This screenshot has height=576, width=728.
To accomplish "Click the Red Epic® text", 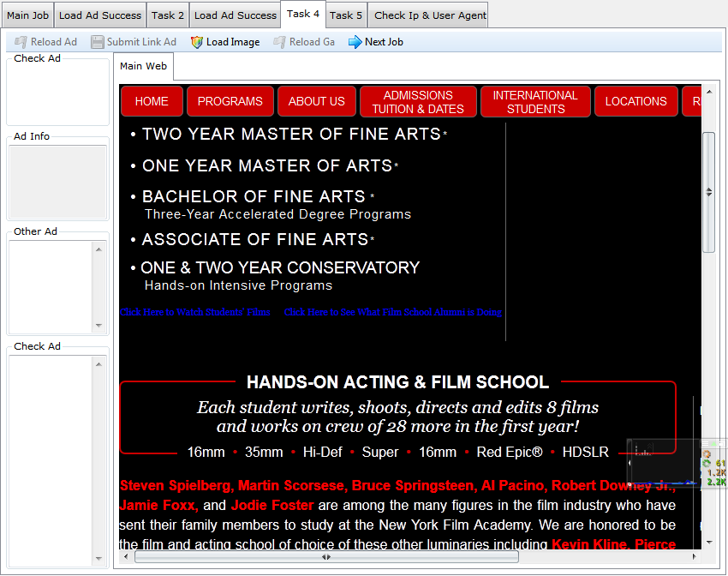I will 510,452.
